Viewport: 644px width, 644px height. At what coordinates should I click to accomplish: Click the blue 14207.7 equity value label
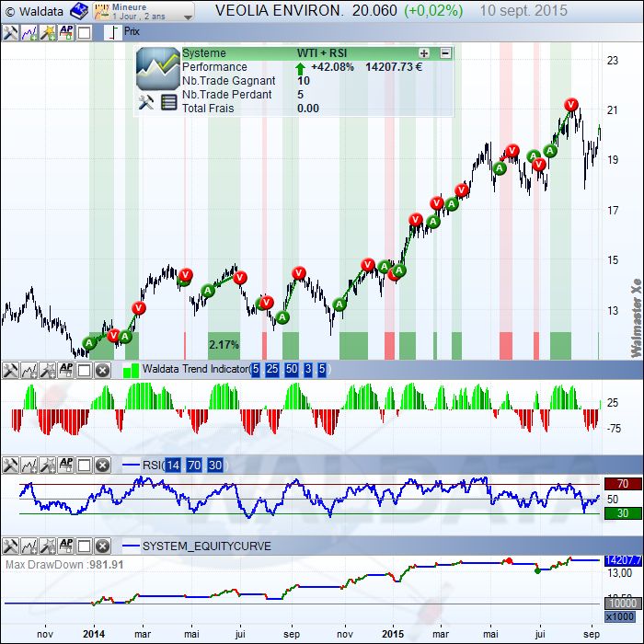click(x=623, y=560)
